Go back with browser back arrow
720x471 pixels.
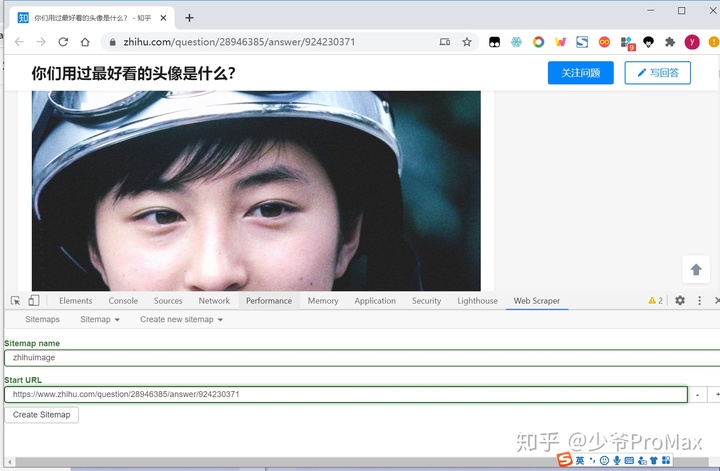[19, 42]
